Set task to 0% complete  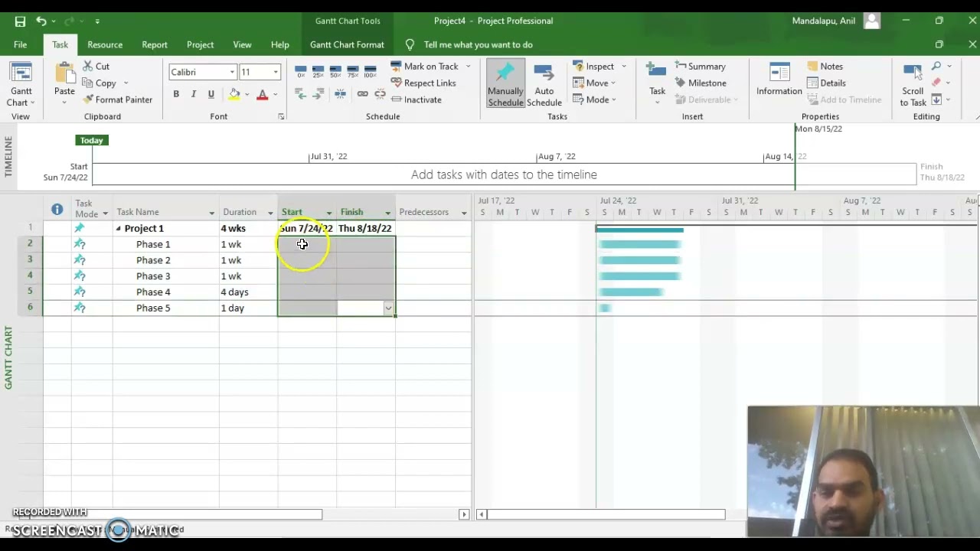click(301, 71)
